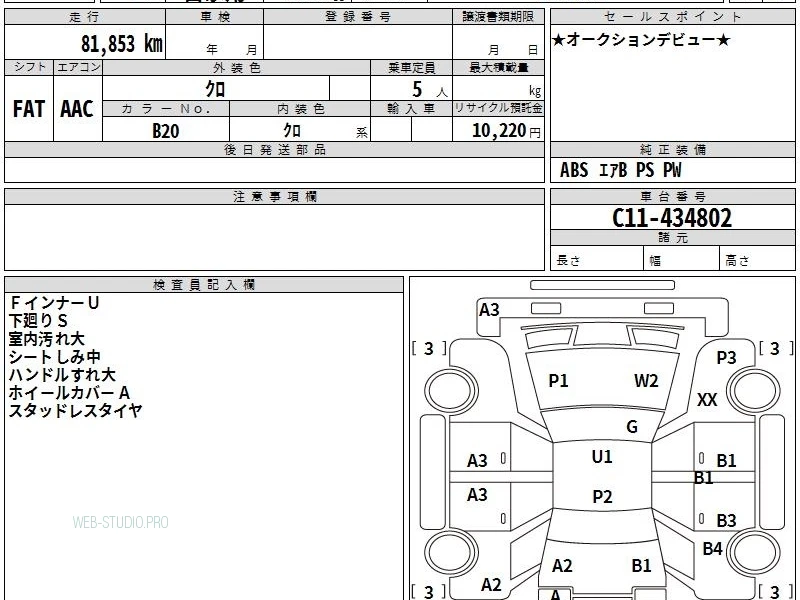The height and width of the screenshot is (600, 800).
Task: Select the 内装色 interior color header
Action: [301, 109]
